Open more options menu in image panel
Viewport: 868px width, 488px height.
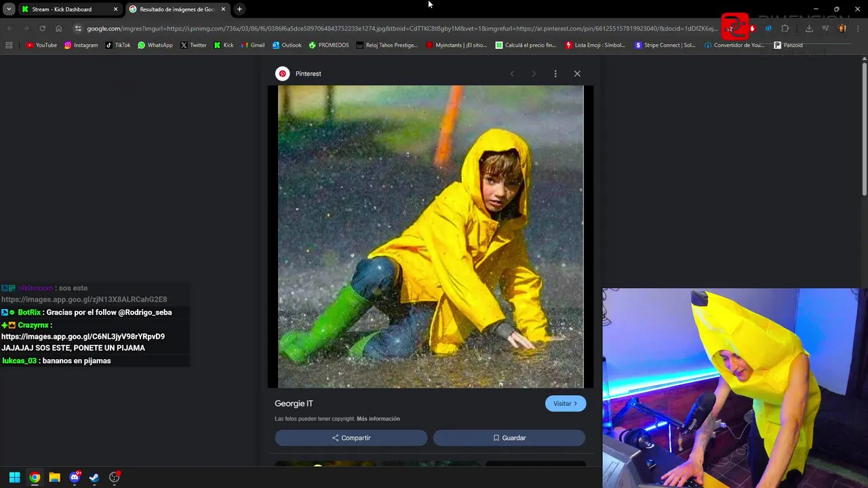pos(555,74)
